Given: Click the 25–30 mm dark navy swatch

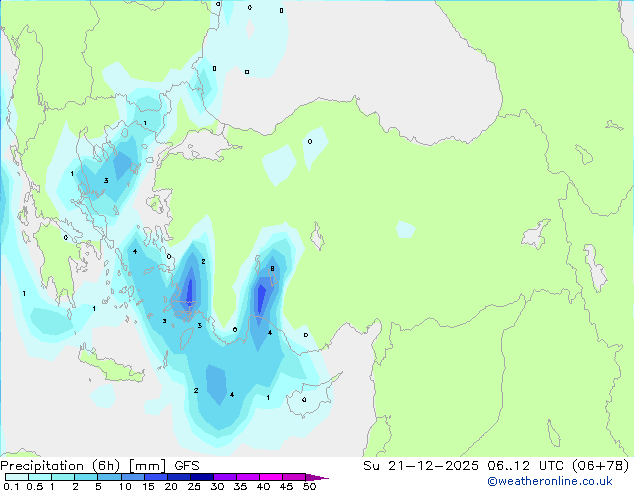Looking at the screenshot, I should tap(202, 477).
